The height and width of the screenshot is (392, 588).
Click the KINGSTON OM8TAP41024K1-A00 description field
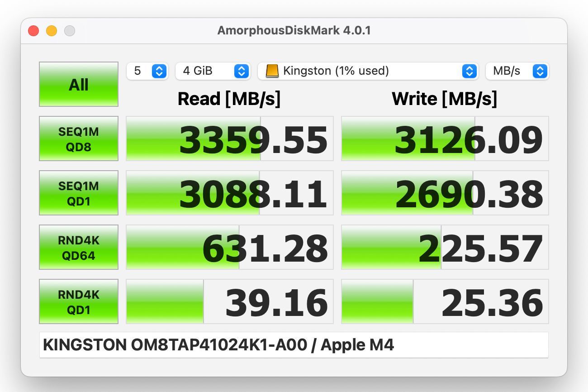point(294,345)
